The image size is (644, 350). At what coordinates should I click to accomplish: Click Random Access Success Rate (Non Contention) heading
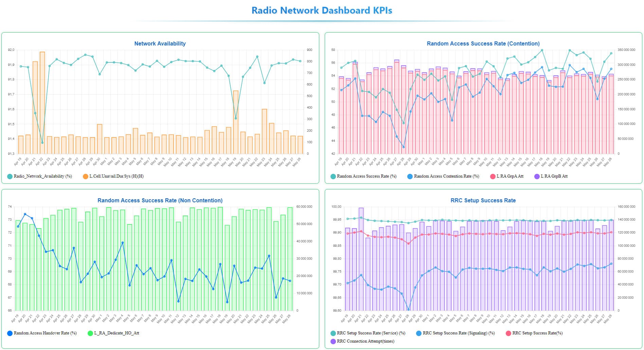160,200
